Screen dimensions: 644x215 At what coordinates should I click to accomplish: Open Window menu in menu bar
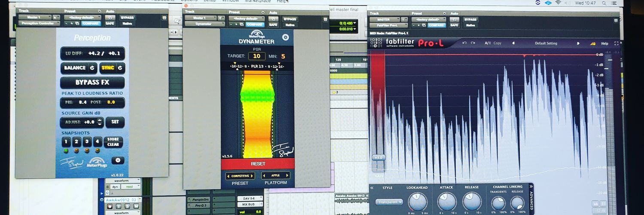[x=231, y=2]
